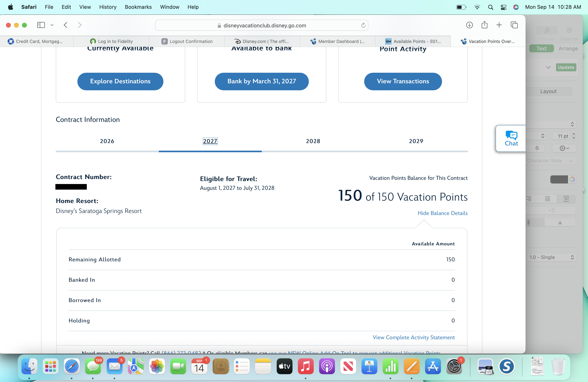Open the text color swatch in Pages

(x=559, y=179)
